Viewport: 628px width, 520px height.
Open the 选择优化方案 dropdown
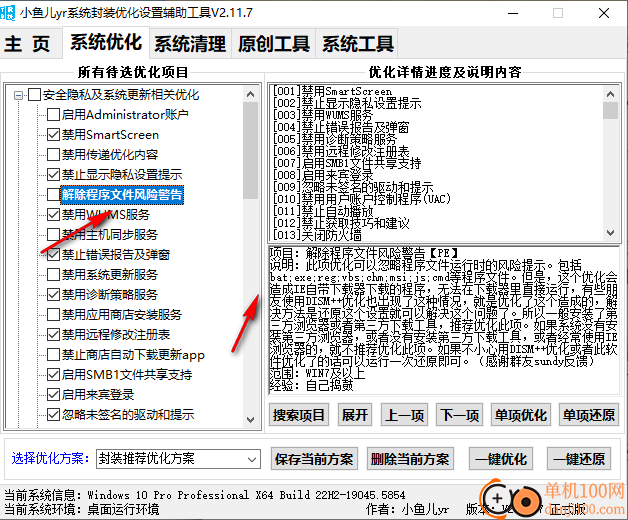pyautogui.click(x=178, y=459)
